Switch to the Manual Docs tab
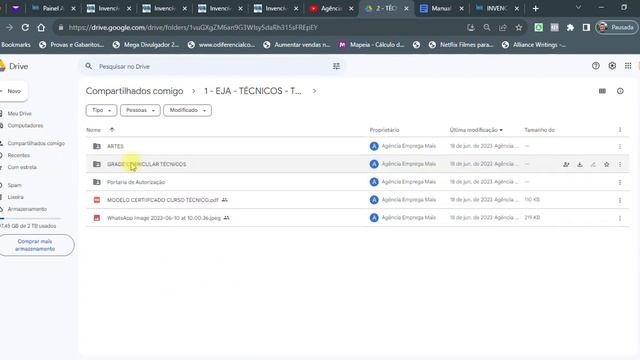The image size is (640, 360). pyautogui.click(x=441, y=8)
